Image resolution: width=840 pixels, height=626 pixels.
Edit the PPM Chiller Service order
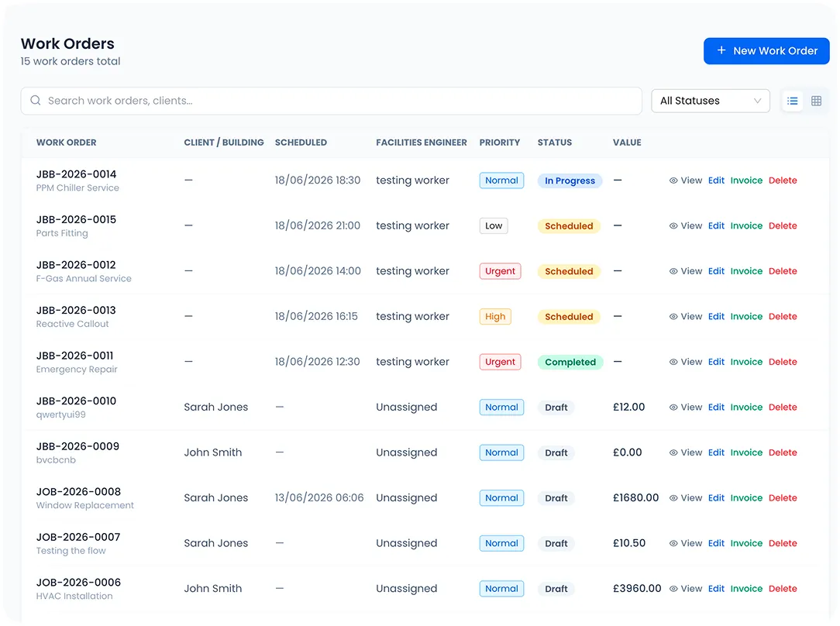click(716, 181)
